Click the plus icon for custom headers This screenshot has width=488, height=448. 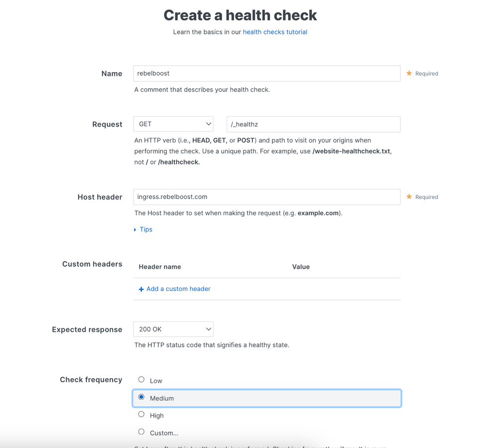point(141,290)
